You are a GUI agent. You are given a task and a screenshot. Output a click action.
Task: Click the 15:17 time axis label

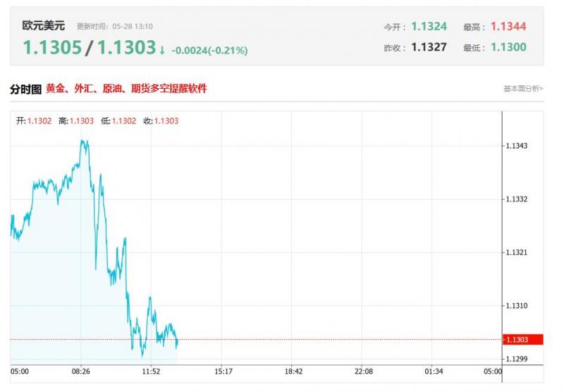click(223, 372)
